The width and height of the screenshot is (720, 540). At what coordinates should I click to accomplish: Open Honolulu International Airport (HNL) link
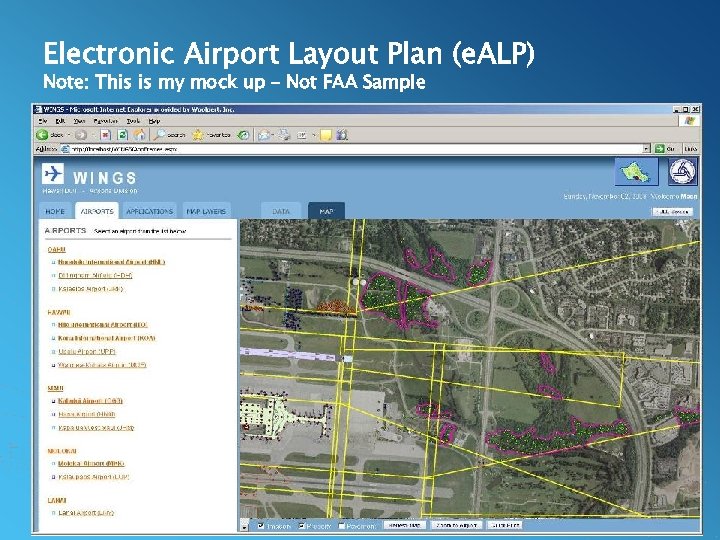pos(111,262)
